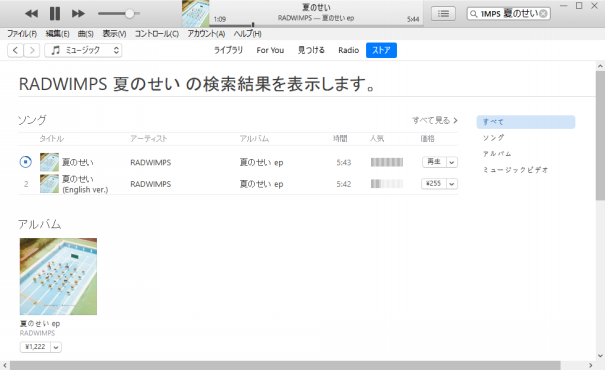The image size is (605, 370).
Task: Adjust the volume slider knob
Action: (x=130, y=14)
